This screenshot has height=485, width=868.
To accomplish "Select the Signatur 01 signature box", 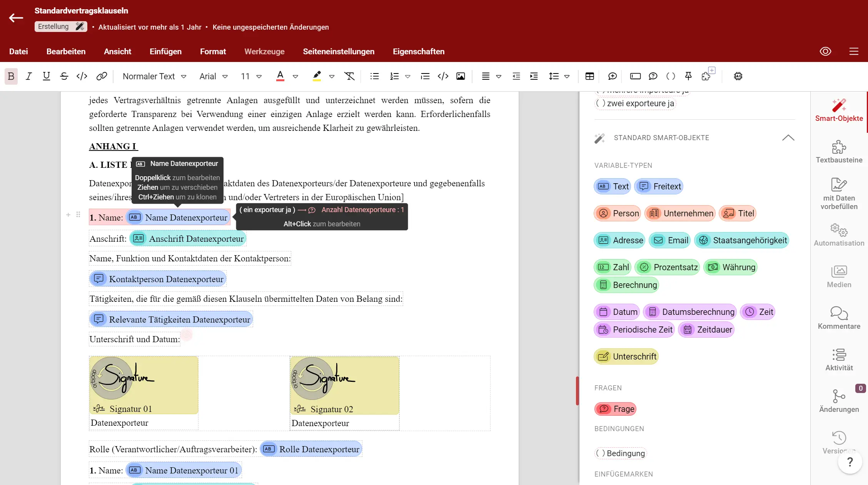I will pos(144,385).
